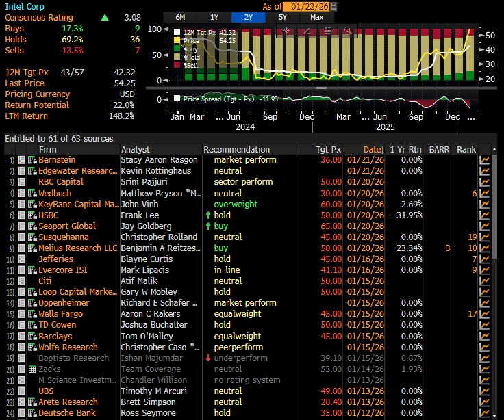Open locked report icon for Evercore ISI
This screenshot has width=504, height=420.
tap(32, 270)
